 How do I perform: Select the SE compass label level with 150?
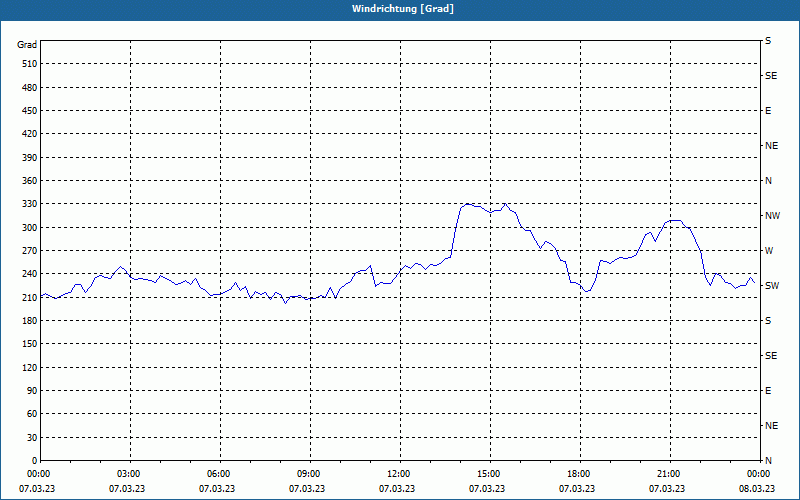click(x=771, y=356)
